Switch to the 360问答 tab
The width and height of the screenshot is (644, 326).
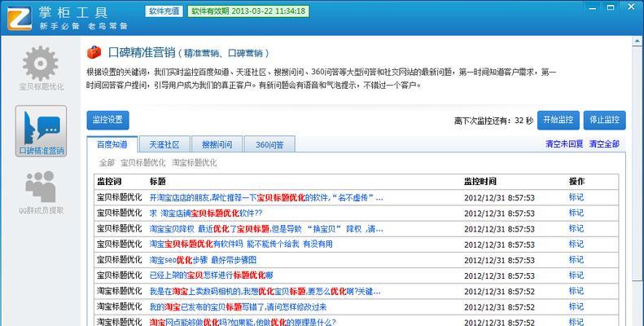[x=269, y=144]
